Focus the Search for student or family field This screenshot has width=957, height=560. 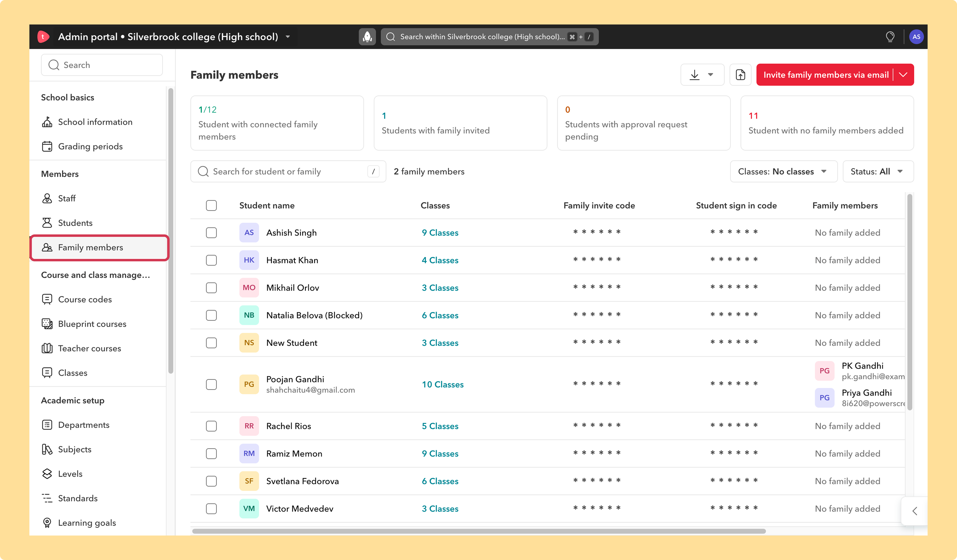(288, 172)
